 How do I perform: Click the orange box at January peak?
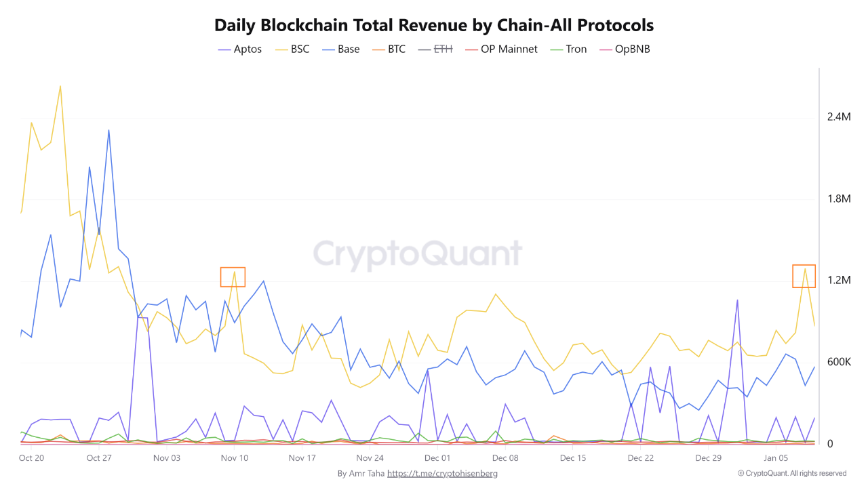click(804, 276)
